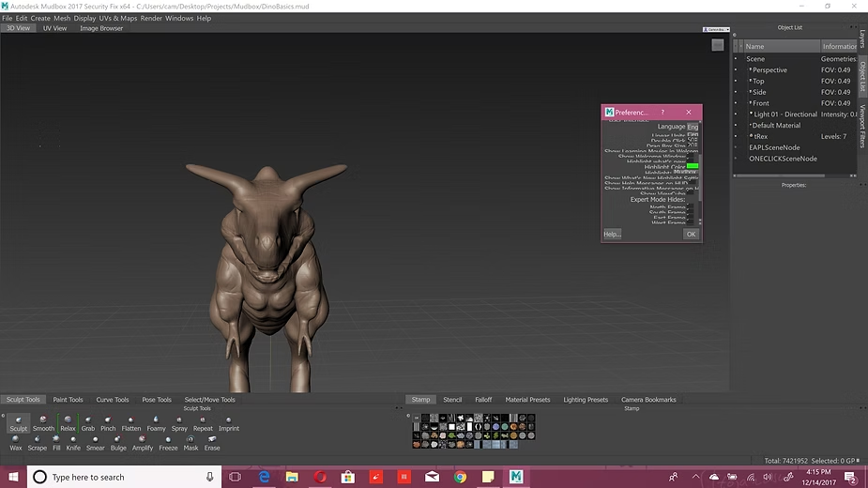Select the Foamy tool

[156, 424]
